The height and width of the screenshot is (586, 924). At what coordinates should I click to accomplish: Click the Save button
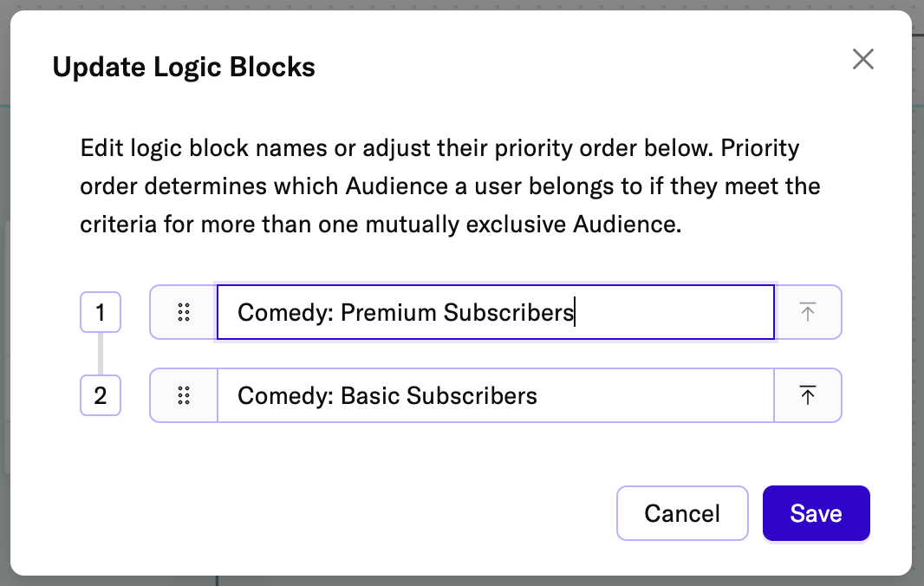pyautogui.click(x=816, y=513)
